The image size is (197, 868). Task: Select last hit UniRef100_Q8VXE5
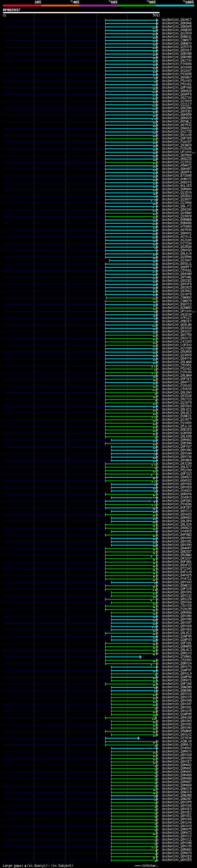pyautogui.click(x=177, y=860)
